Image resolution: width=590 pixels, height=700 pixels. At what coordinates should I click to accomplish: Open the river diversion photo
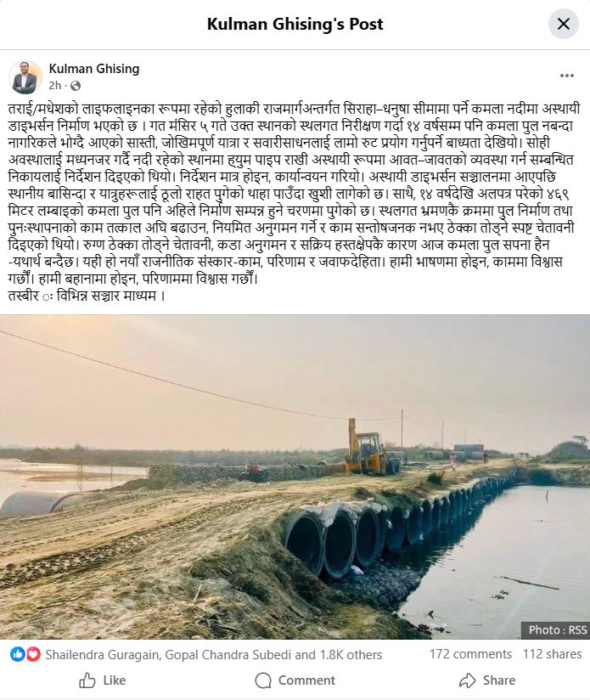click(x=295, y=477)
